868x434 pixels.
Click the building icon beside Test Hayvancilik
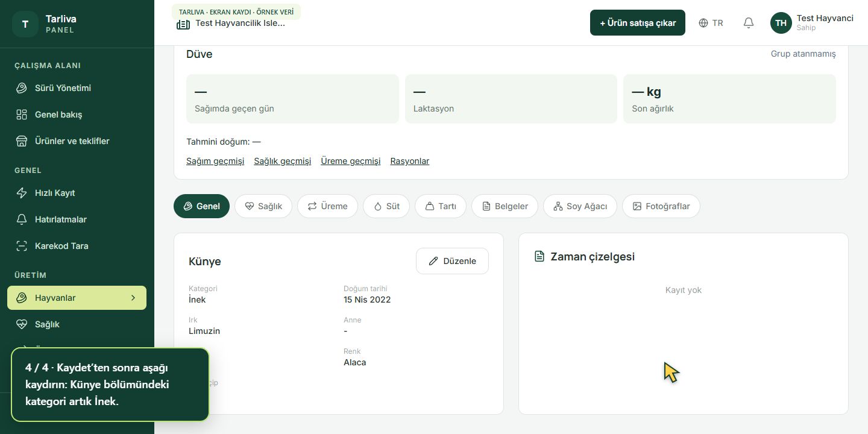(x=183, y=24)
